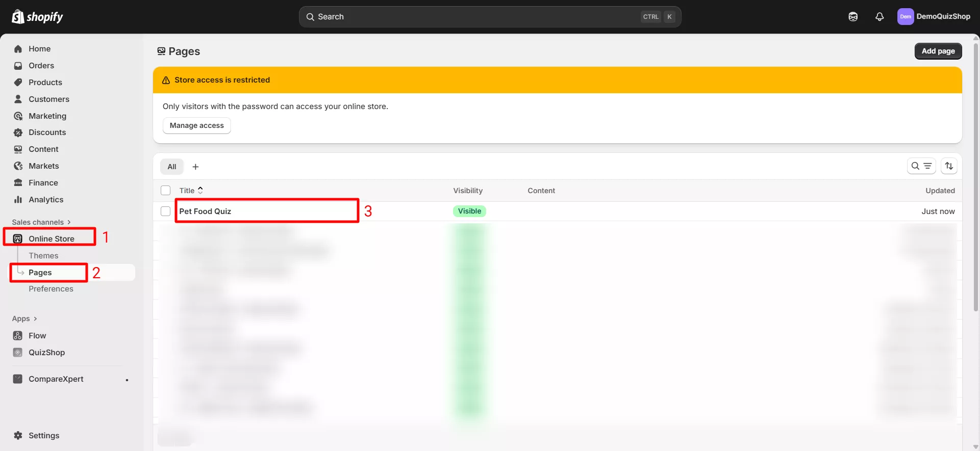This screenshot has height=451, width=980.
Task: Open the Pet Food Quiz page
Action: 205,211
